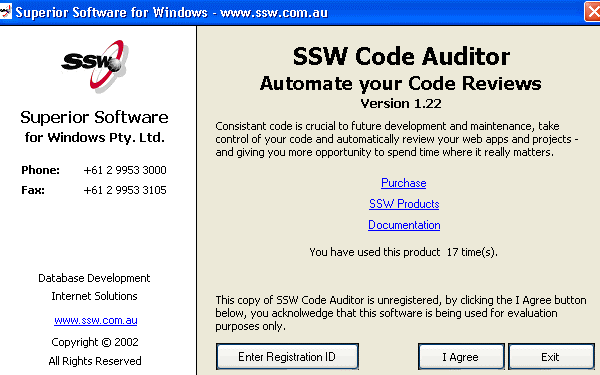Click the Exit button

pyautogui.click(x=551, y=357)
